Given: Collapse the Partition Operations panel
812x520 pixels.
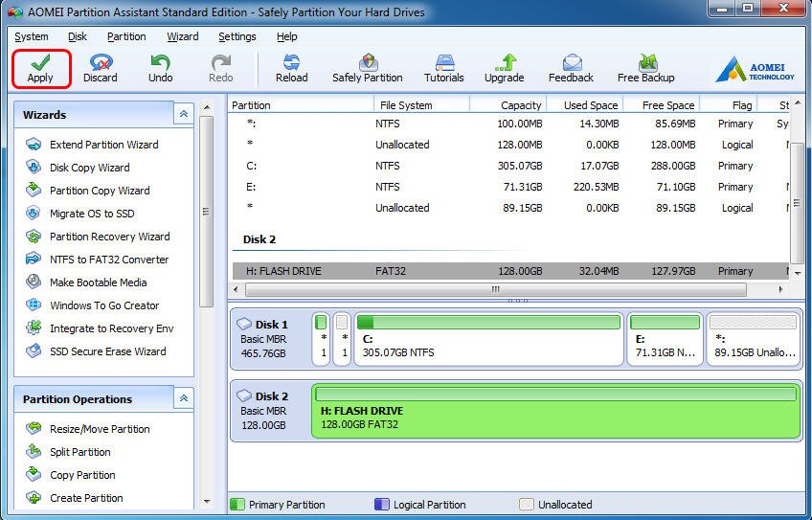Looking at the screenshot, I should point(184,398).
